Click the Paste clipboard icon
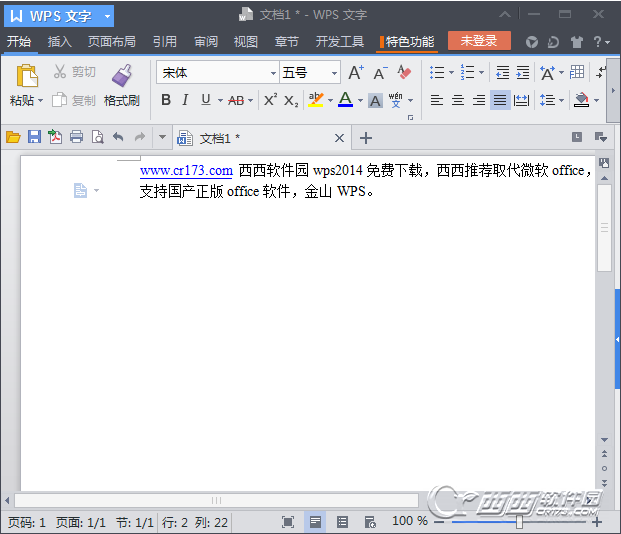Viewport: 621px width, 534px height. 27,76
